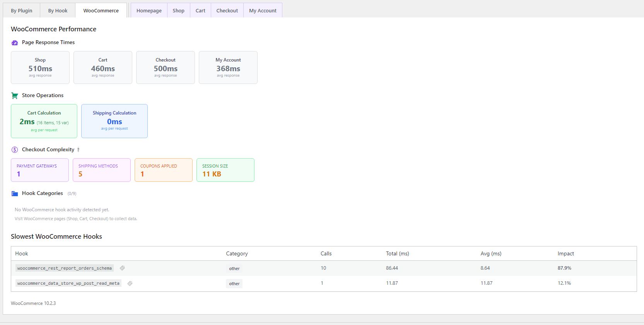Click the Avg (ms) column header

click(x=491, y=253)
